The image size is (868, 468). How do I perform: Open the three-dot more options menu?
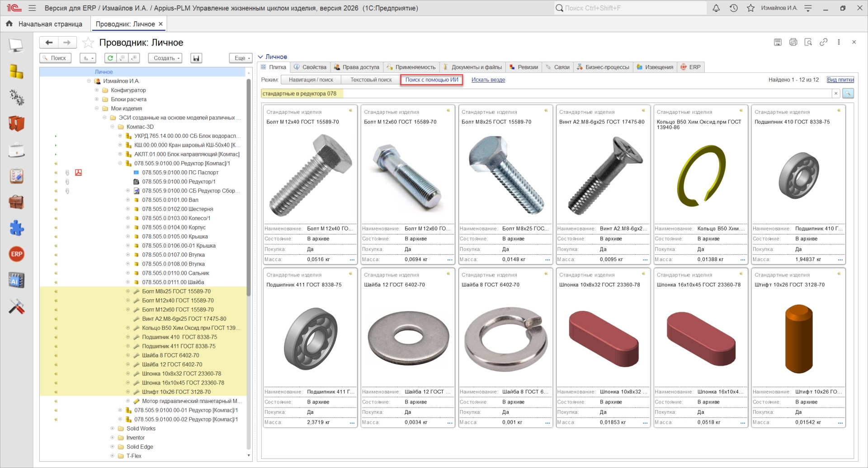coord(839,42)
